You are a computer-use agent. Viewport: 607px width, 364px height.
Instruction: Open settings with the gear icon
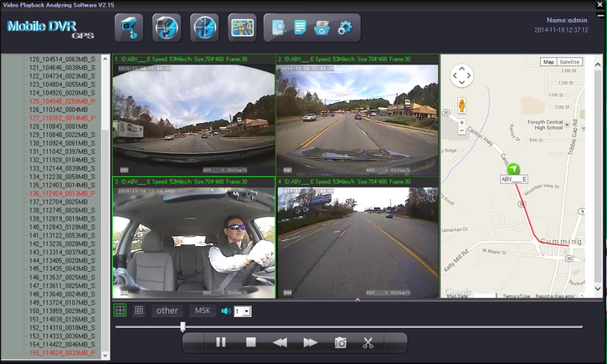(x=344, y=28)
